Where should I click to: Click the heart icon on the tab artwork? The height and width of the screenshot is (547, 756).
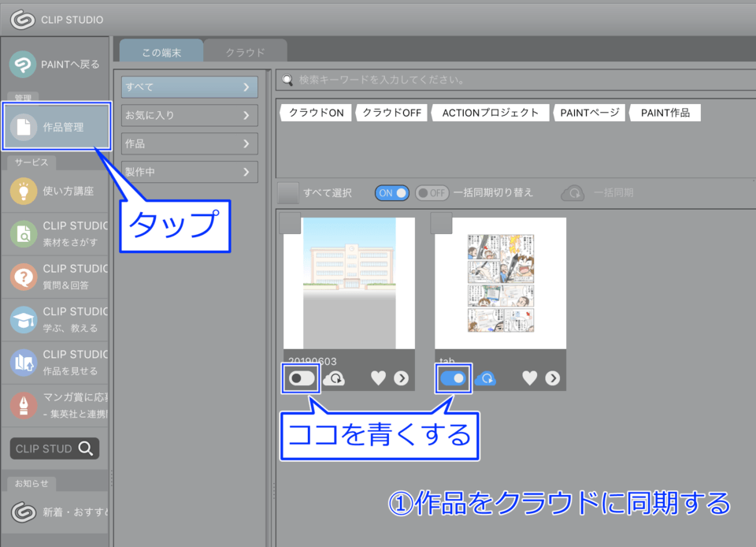pyautogui.click(x=529, y=379)
